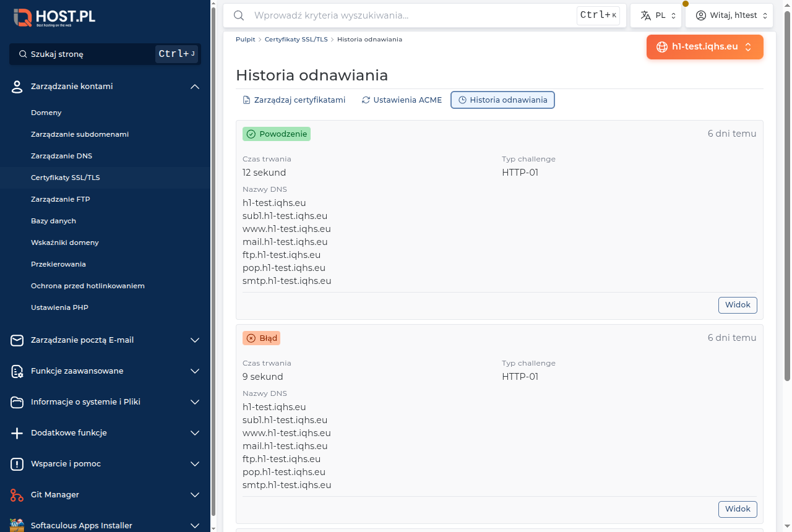Click the Zarządzanie pocztą E-mail envelope icon
Viewport: 792px width, 532px height.
pyautogui.click(x=17, y=340)
